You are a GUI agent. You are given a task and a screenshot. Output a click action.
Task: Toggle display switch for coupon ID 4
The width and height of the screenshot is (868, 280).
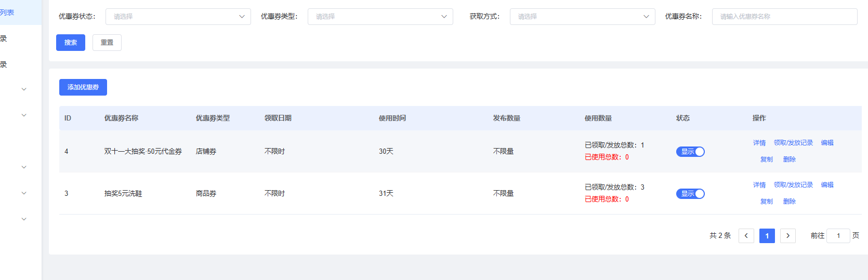tap(690, 152)
